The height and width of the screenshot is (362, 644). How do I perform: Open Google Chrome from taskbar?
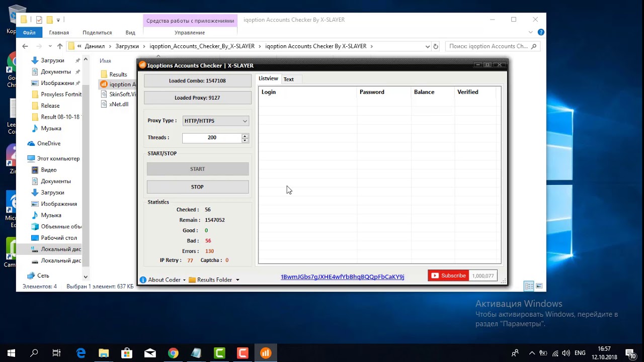(x=173, y=353)
